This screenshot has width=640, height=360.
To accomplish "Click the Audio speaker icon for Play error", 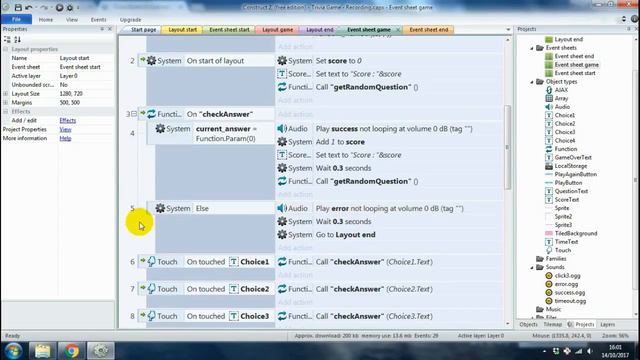I will pyautogui.click(x=282, y=208).
